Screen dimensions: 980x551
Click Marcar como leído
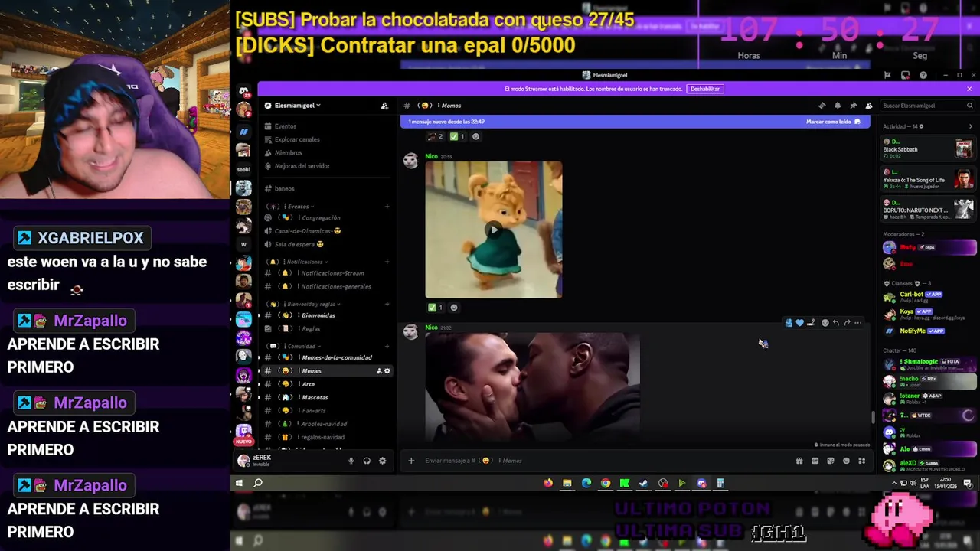pos(833,122)
